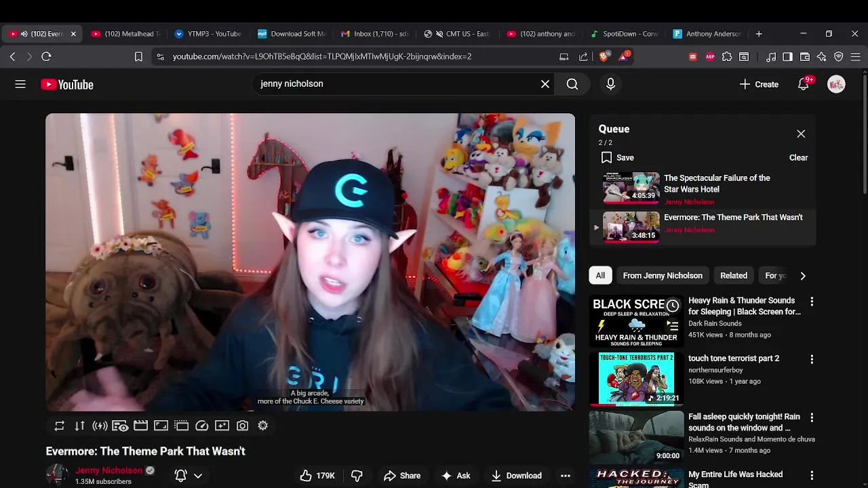The image size is (868, 488).
Task: Open Brave Shields lion icon
Action: [604, 56]
